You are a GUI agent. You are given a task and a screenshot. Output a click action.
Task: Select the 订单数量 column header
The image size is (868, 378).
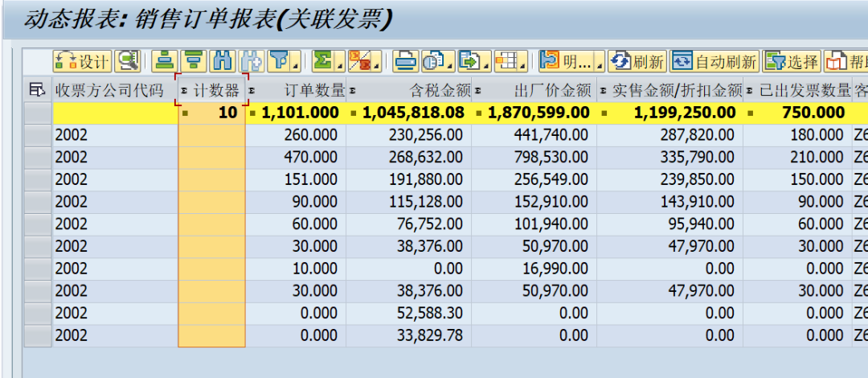(296, 90)
